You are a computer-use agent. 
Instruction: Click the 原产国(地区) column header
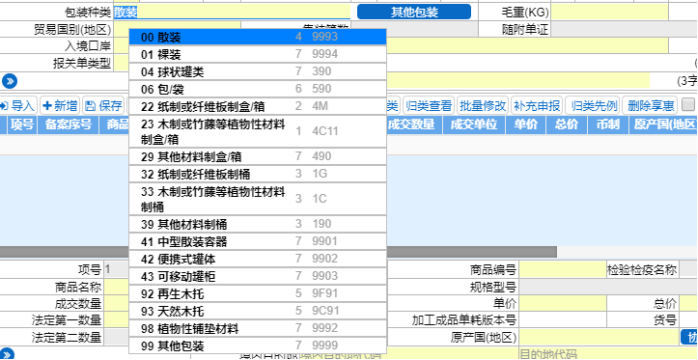pyautogui.click(x=663, y=125)
